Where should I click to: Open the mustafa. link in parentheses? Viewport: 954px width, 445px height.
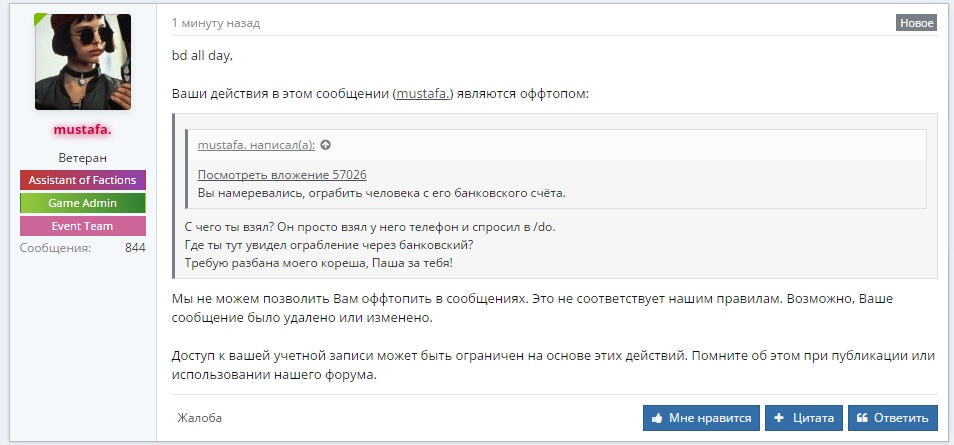click(424, 94)
